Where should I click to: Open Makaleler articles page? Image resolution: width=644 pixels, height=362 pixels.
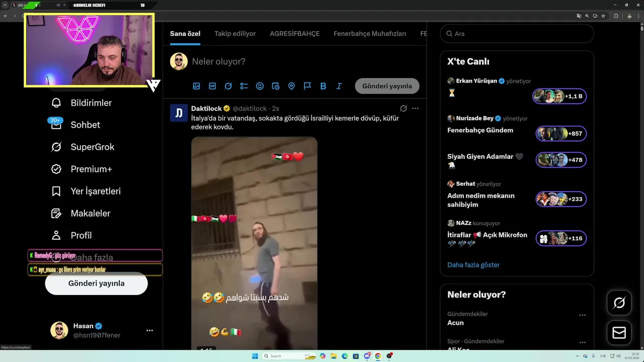(x=80, y=214)
